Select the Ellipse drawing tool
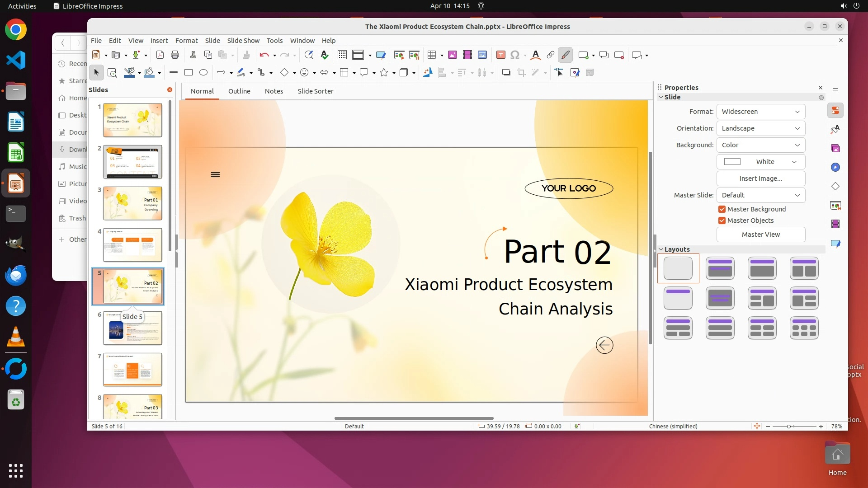The image size is (868, 488). (203, 72)
